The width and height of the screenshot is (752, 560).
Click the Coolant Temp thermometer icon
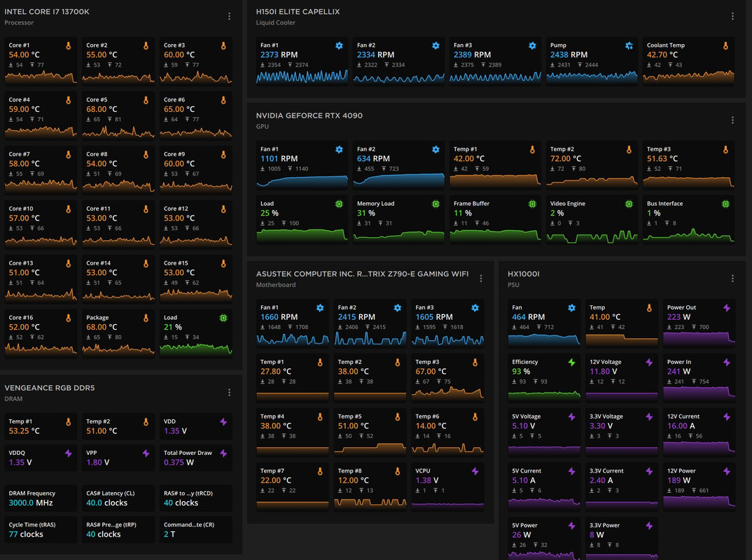[x=725, y=45]
